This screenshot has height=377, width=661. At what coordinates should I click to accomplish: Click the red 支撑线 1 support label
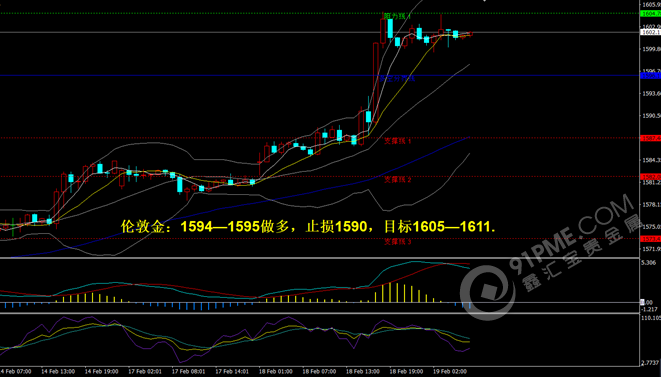point(398,141)
